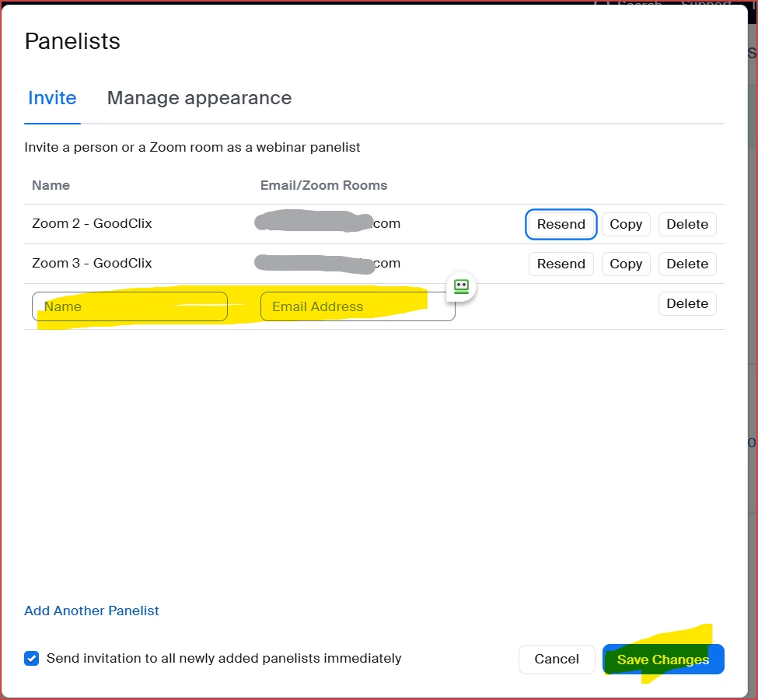Screen dimensions: 758x700
Task: Add Another Panelist link
Action: tap(92, 611)
